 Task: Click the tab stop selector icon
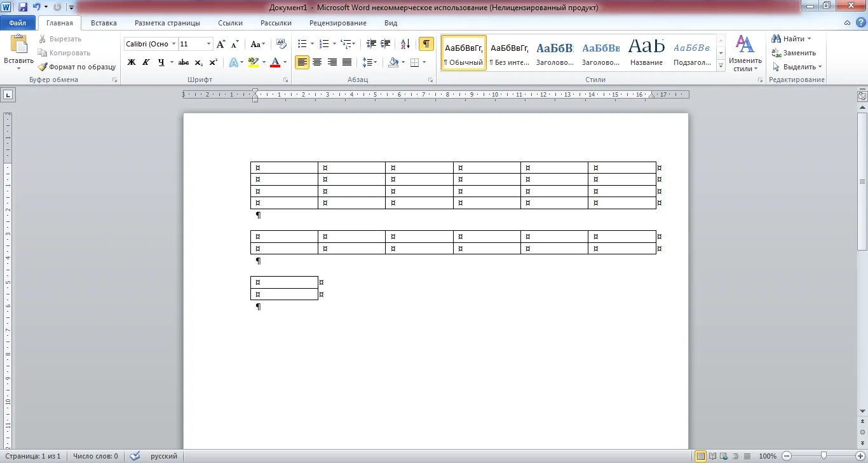8,95
